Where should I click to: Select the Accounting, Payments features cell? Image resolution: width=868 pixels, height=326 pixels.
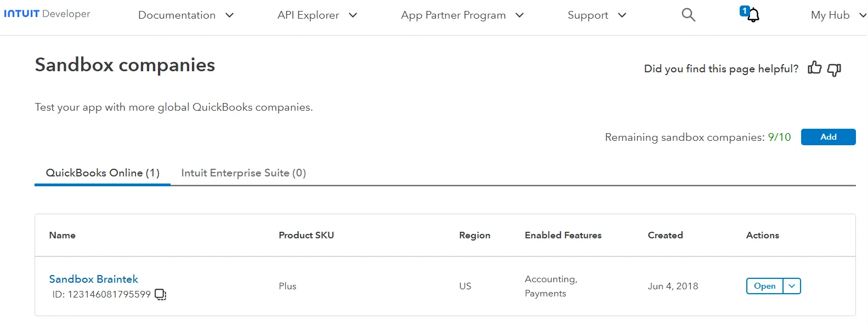pos(551,286)
